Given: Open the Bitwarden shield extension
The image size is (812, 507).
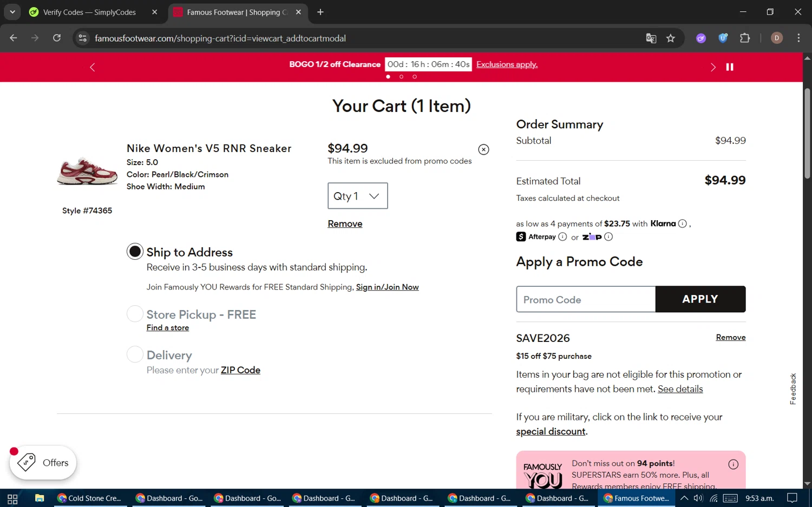Looking at the screenshot, I should coord(723,38).
